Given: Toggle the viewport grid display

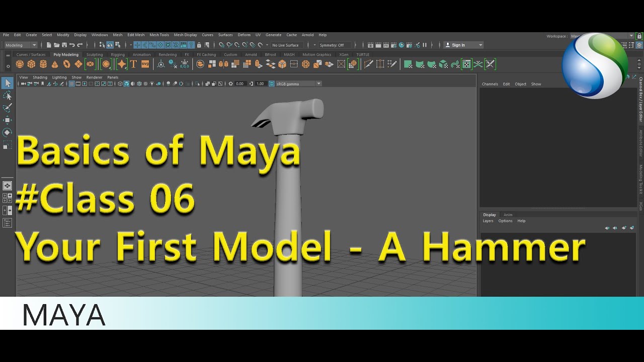Looking at the screenshot, I should point(72,83).
